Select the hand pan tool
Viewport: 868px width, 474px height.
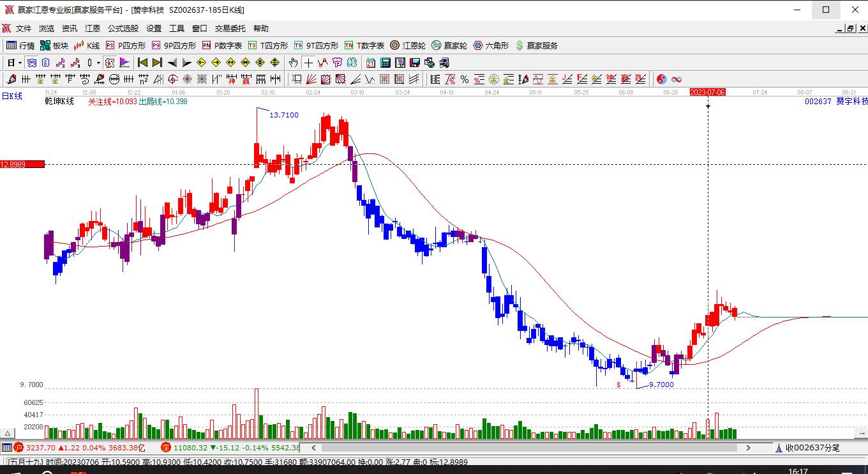[293, 63]
